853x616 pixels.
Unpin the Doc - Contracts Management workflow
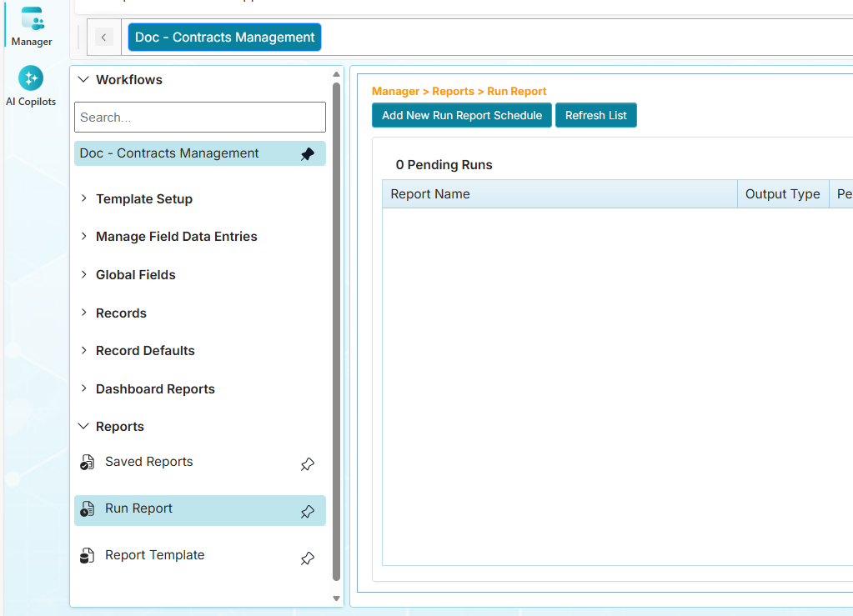[x=307, y=154]
